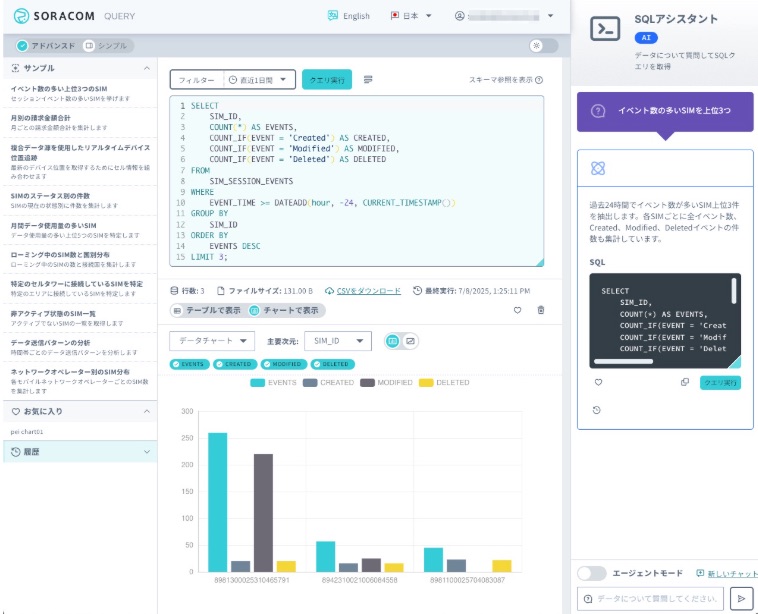Click the yellow DELETED legend swatch
The image size is (758, 614).
coord(426,382)
